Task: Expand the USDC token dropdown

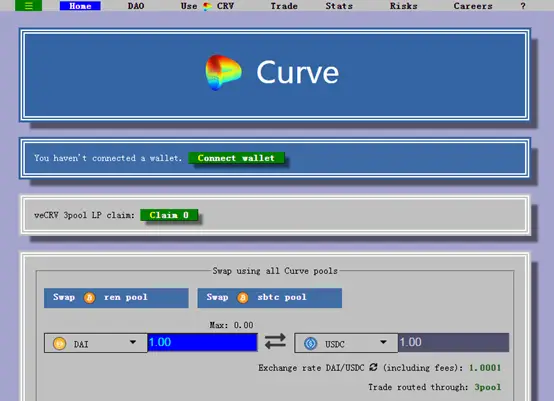Action: pyautogui.click(x=346, y=343)
